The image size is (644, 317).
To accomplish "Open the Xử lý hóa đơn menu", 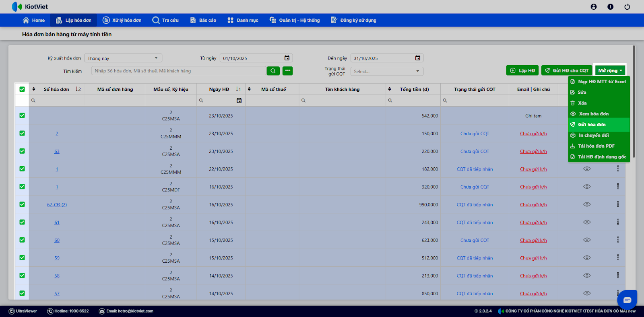I will point(122,20).
